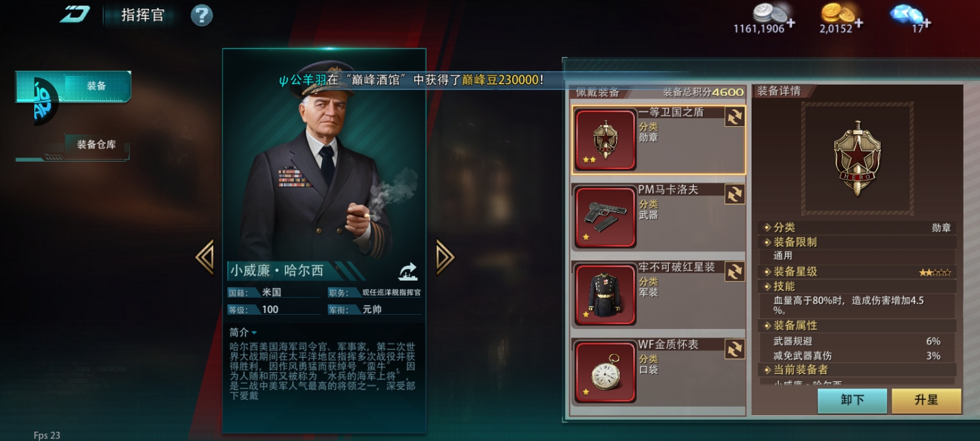Add silver coins with the plus icon

[x=791, y=23]
